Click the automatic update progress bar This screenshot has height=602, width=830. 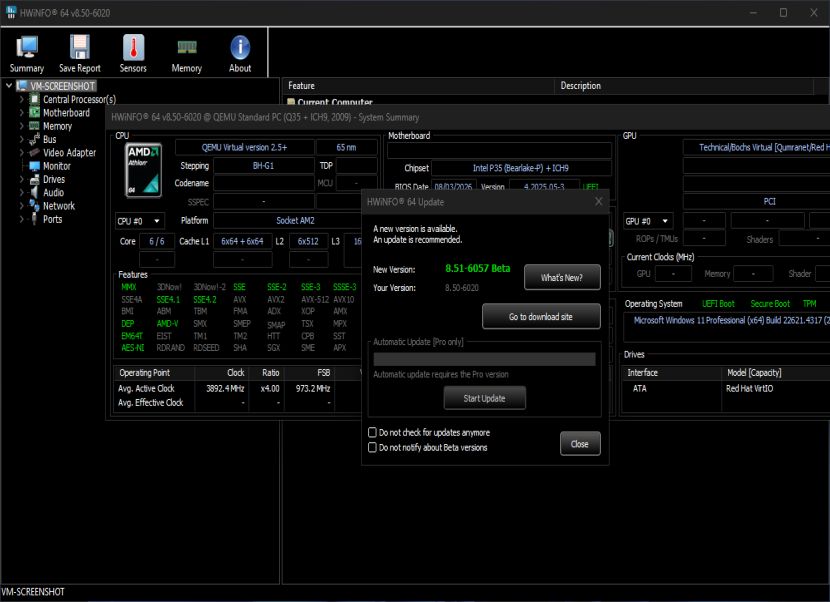click(x=484, y=359)
